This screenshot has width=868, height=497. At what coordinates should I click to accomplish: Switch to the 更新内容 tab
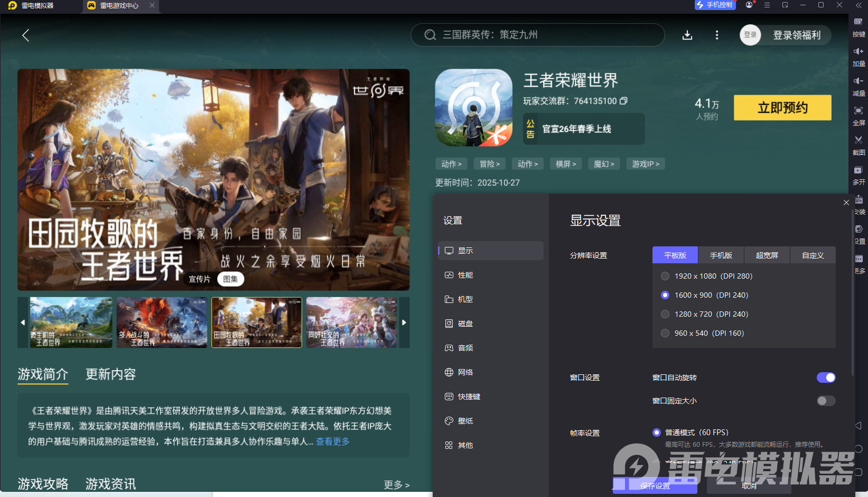pyautogui.click(x=110, y=375)
